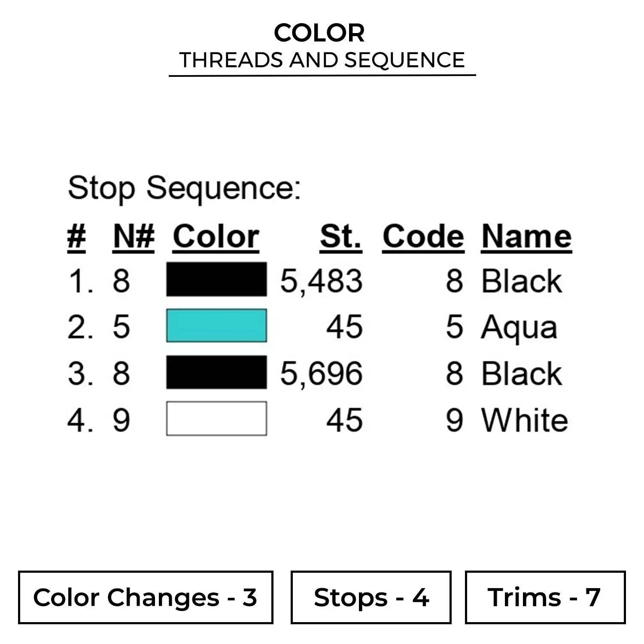Click the second black swatch in row 3
The height and width of the screenshot is (644, 644).
pyautogui.click(x=216, y=372)
